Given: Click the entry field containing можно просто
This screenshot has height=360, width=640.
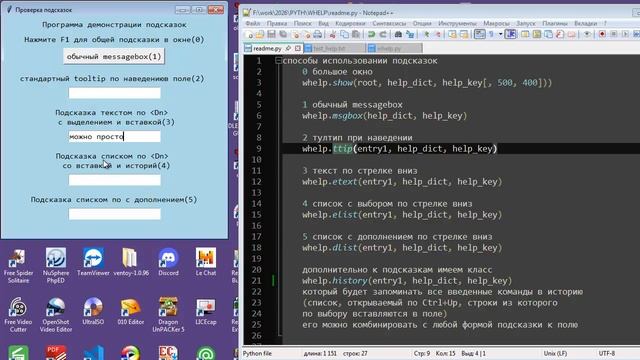Looking at the screenshot, I should click(x=114, y=136).
